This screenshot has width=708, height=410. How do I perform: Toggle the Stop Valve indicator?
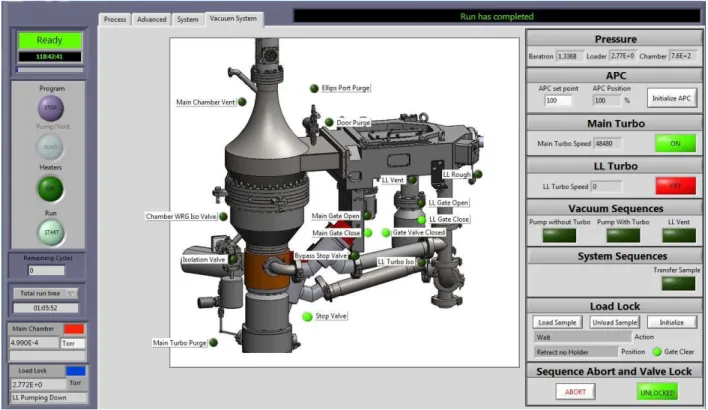(x=307, y=317)
